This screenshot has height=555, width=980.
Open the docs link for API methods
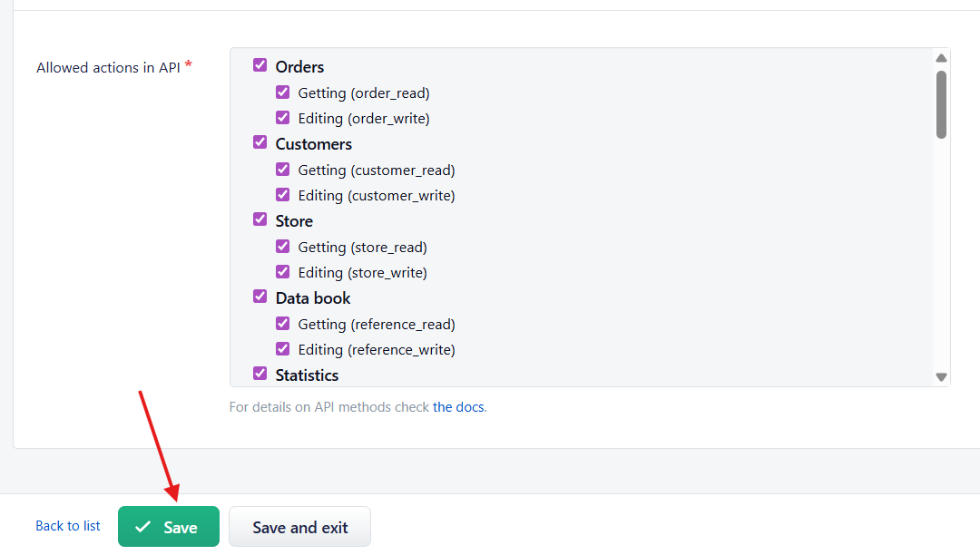tap(458, 407)
